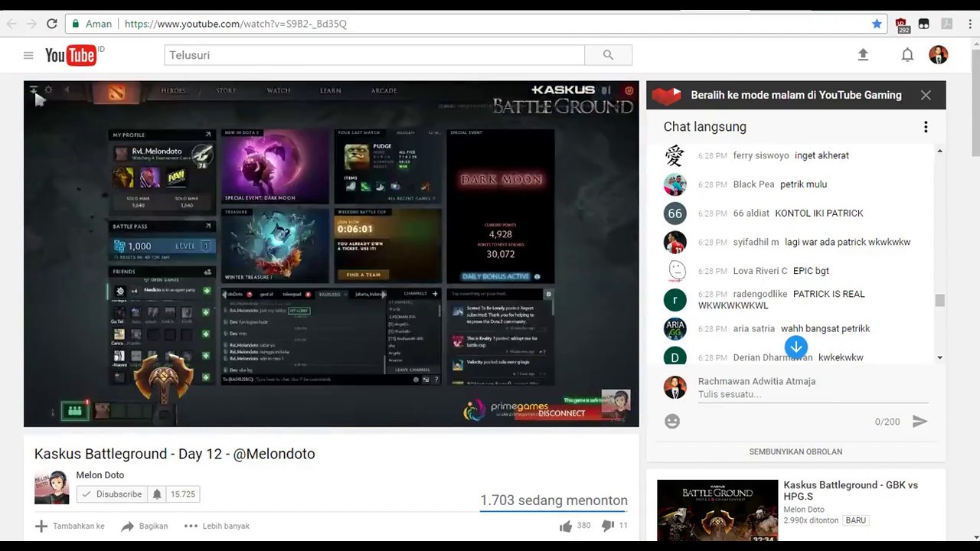Viewport: 980px width, 551px height.
Task: Click the Disubscribe button
Action: click(112, 494)
